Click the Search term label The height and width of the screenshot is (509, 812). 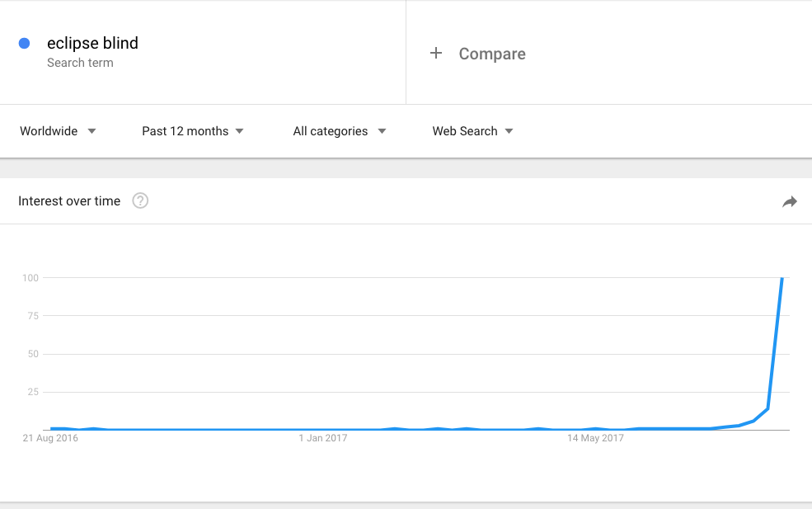tap(80, 63)
